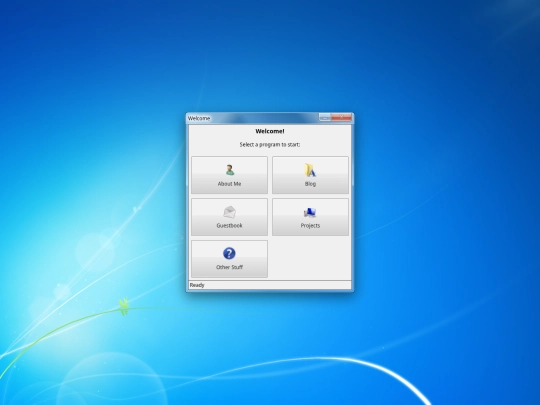Minimize the Welcome window
This screenshot has height=405, width=540.
tap(325, 118)
